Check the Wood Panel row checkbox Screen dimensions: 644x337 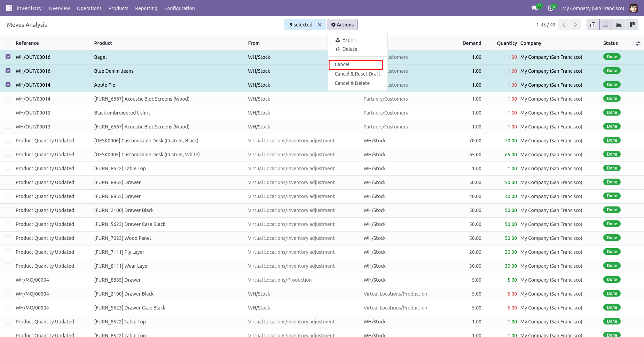coord(8,238)
